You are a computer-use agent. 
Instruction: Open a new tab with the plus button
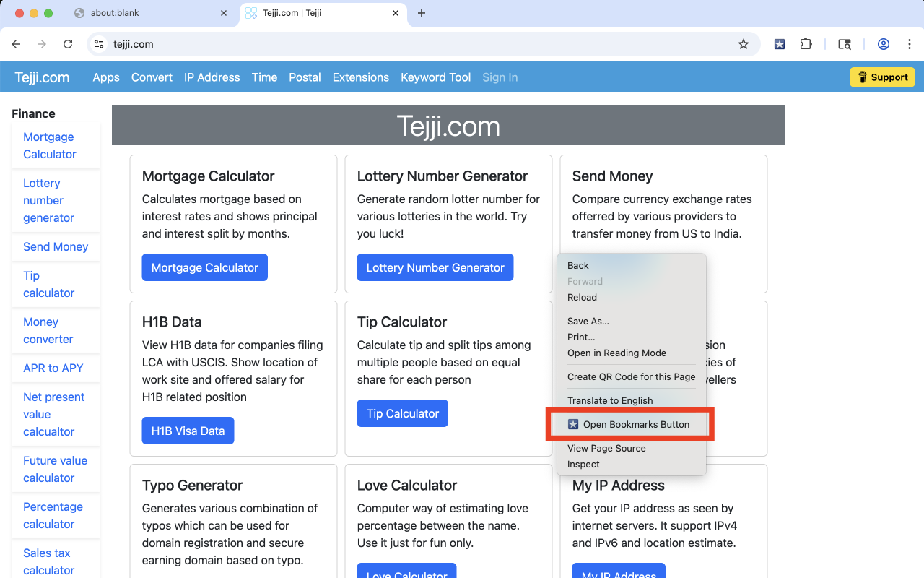coord(422,13)
